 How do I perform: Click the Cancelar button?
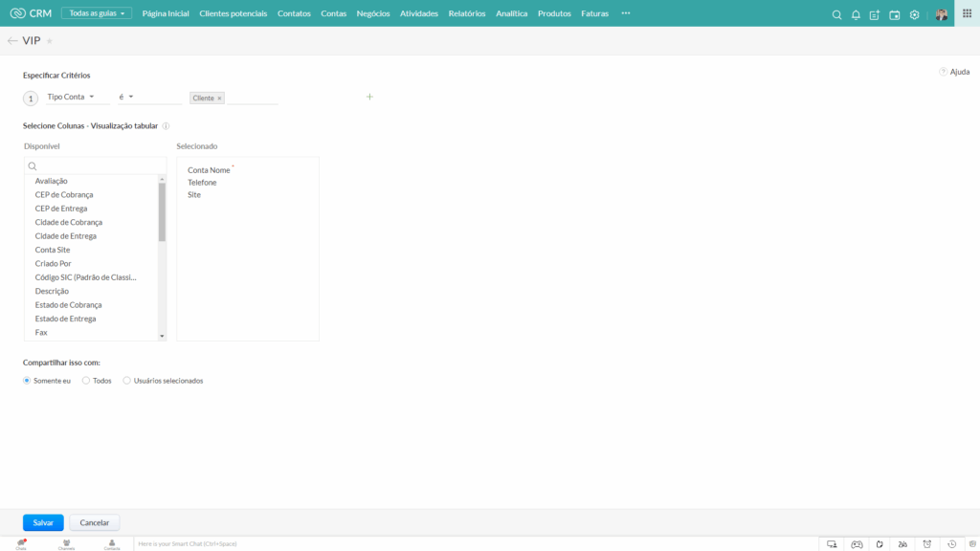[x=95, y=522]
